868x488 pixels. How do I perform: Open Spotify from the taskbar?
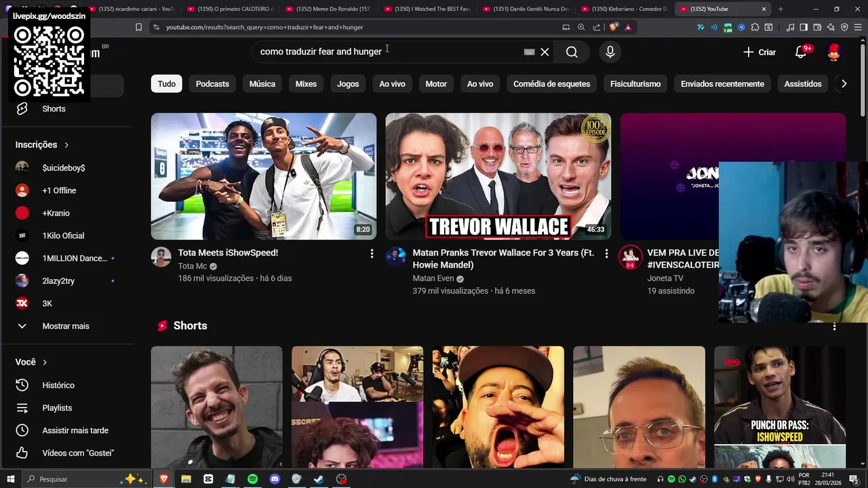pos(252,479)
